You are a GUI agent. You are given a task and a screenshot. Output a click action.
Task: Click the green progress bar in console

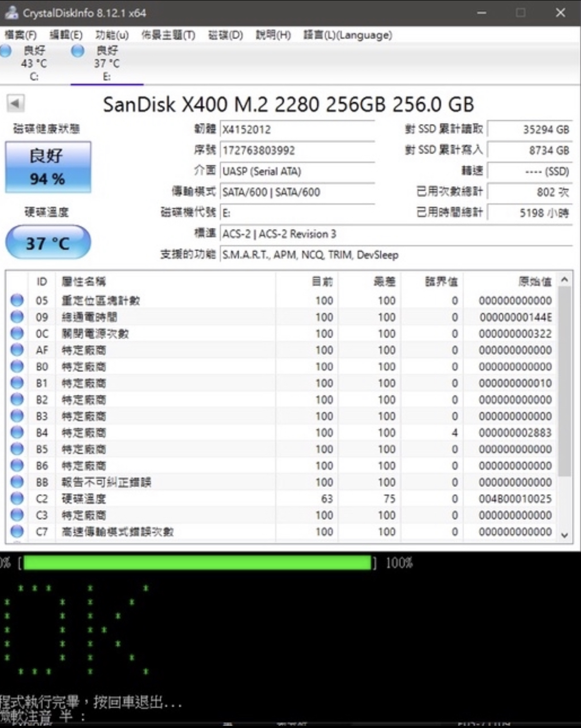tap(197, 563)
